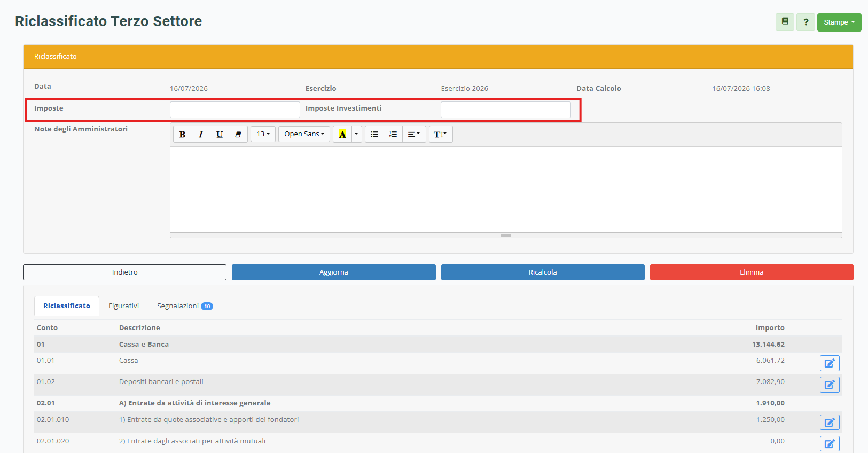This screenshot has width=868, height=453.
Task: Insert an unordered bullet list
Action: pos(374,134)
